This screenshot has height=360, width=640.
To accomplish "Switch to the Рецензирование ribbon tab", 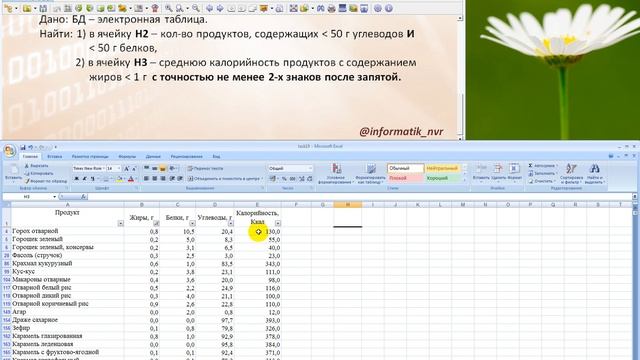I will pyautogui.click(x=187, y=157).
